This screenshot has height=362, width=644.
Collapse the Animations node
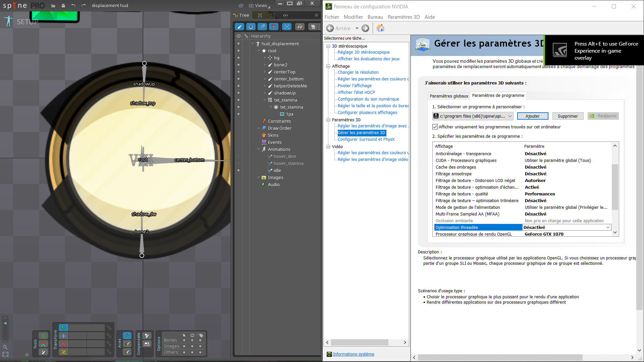259,149
